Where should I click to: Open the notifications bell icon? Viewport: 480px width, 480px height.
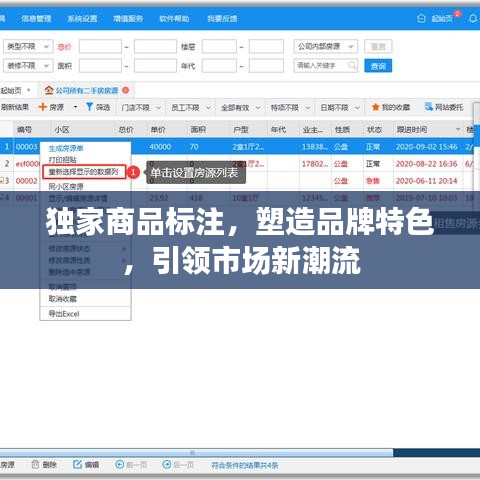[x=473, y=18]
